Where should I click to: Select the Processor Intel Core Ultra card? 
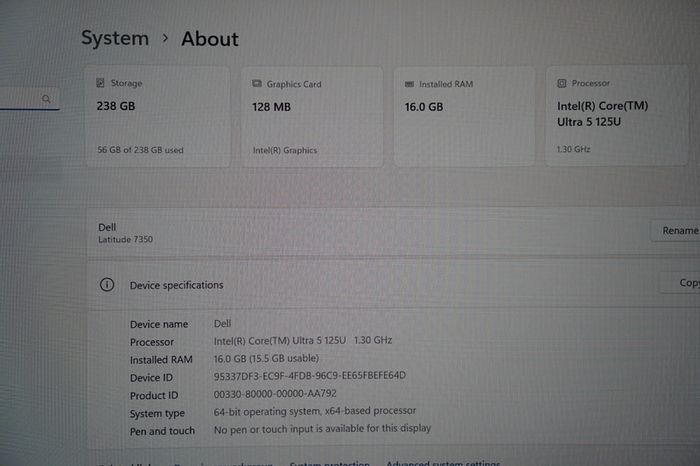[x=617, y=116]
